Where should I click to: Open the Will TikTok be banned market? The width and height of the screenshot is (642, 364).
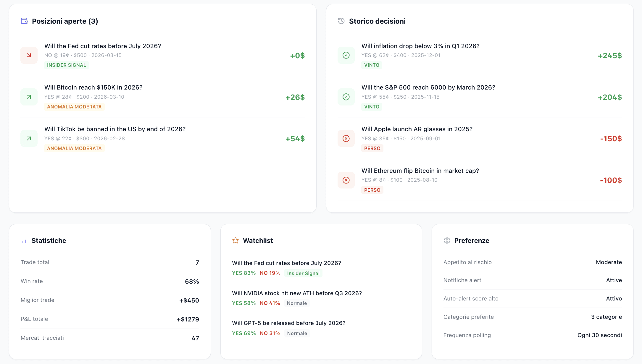115,129
